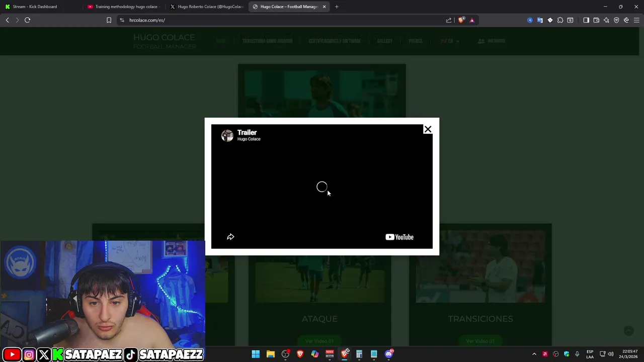Open the 'Prensa' menu item
Image resolution: width=644 pixels, height=362 pixels.
coord(416,41)
